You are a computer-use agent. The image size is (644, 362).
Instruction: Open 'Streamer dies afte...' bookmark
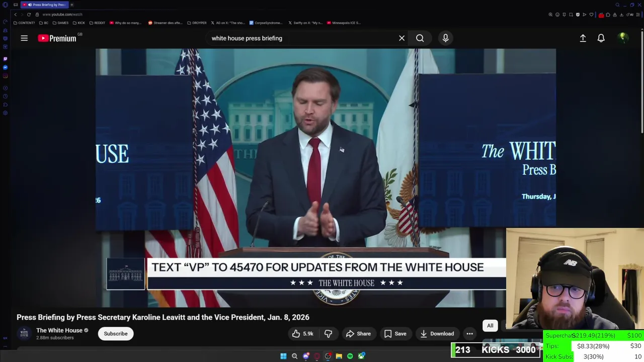[166, 23]
